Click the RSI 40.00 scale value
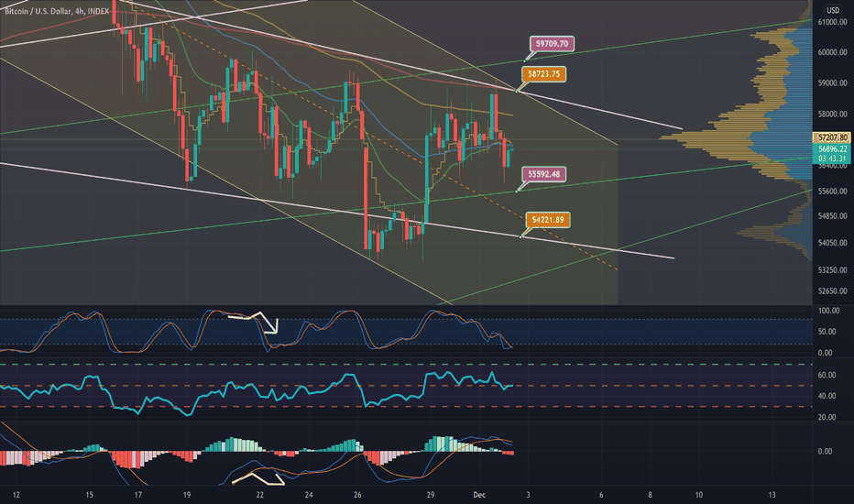The width and height of the screenshot is (854, 504). (x=827, y=396)
